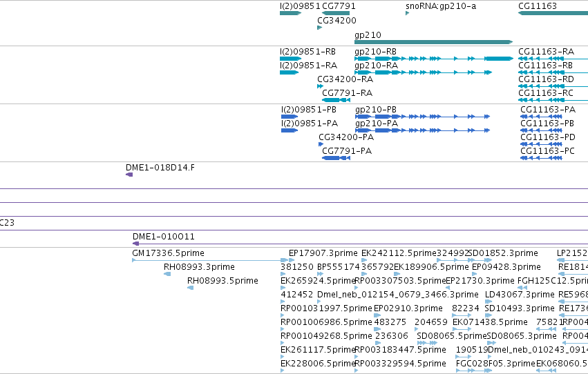Select the 204659 feature
The image size is (588, 374).
(x=416, y=329)
